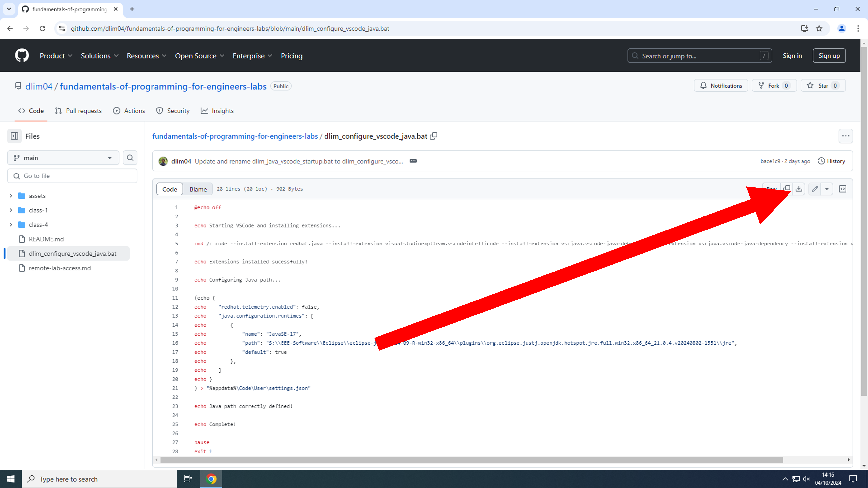This screenshot has height=488, width=868.
Task: Click the GitHub Octocat logo
Action: [22, 56]
